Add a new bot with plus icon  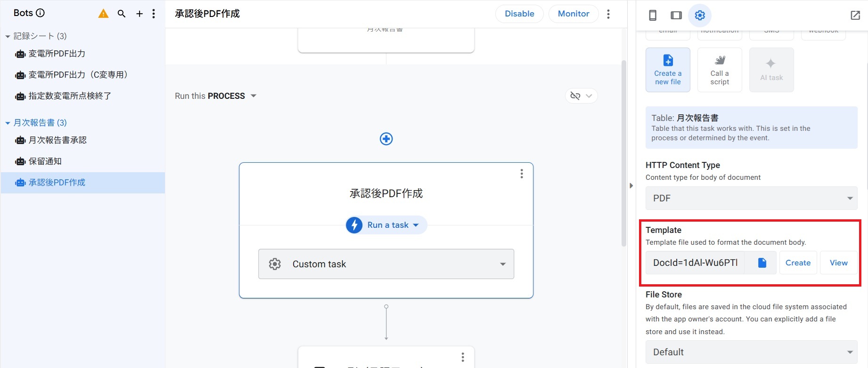(x=139, y=14)
